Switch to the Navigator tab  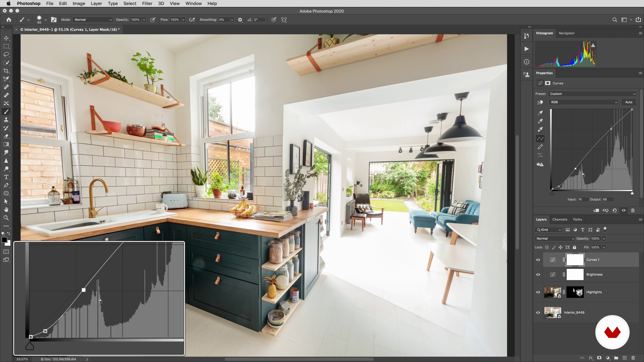567,33
